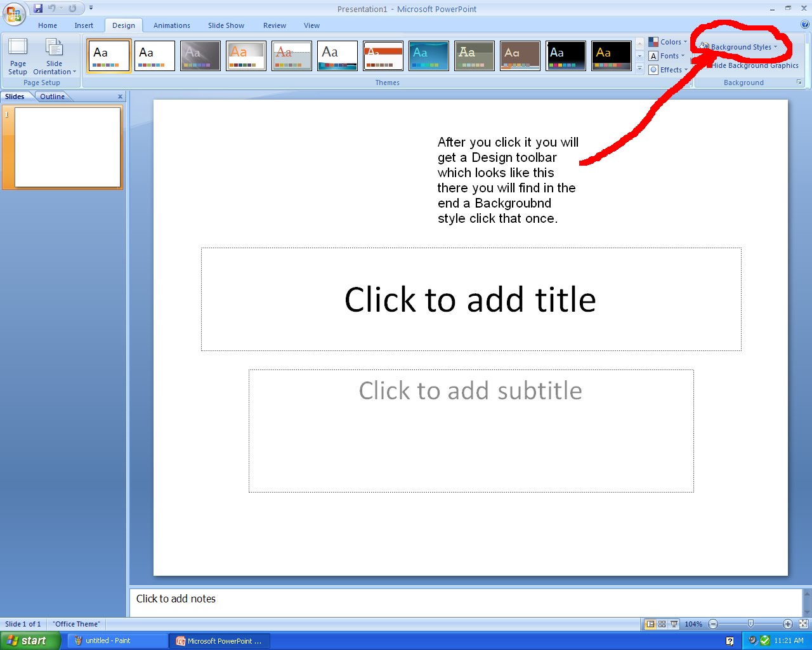Click the zoom slider handle

click(x=751, y=624)
